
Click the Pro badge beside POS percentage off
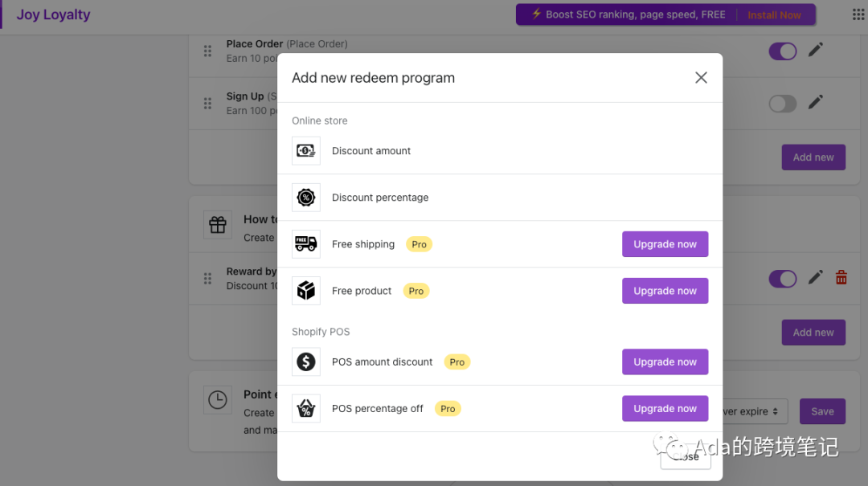[x=448, y=409]
